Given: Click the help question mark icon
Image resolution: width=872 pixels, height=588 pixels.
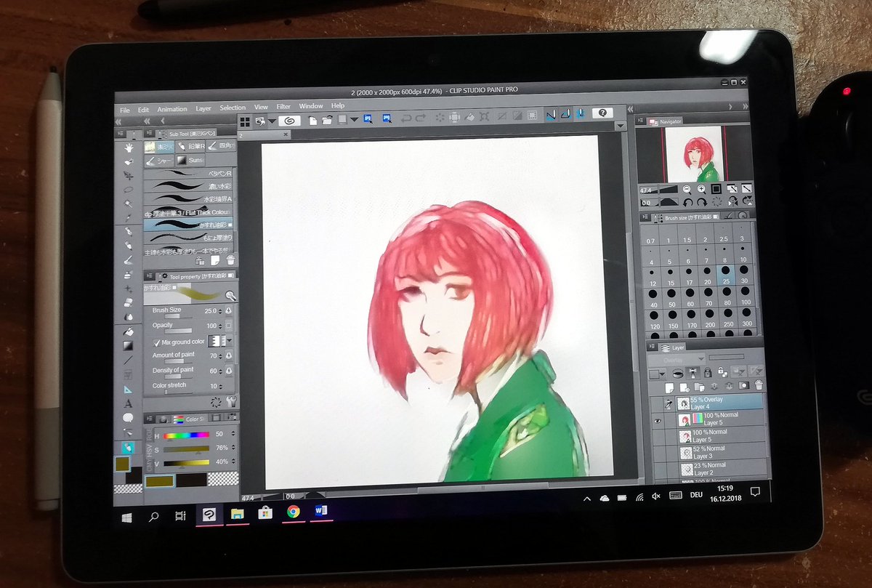Looking at the screenshot, I should [x=602, y=113].
